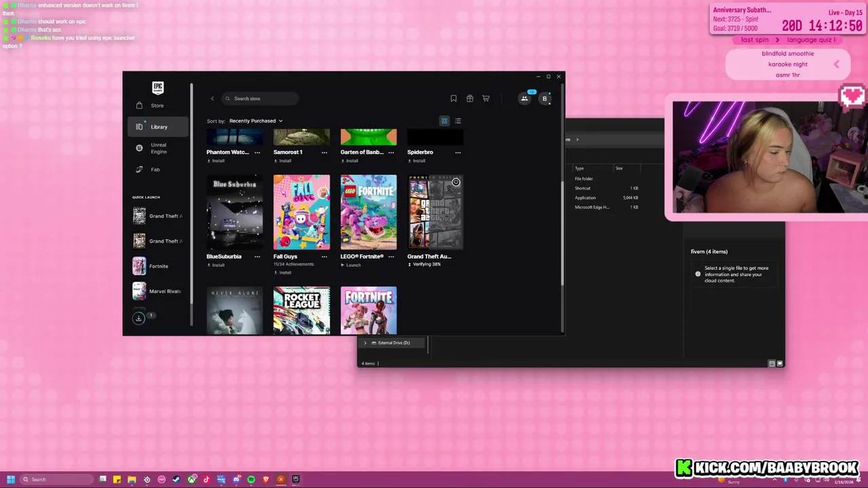Open Steam from taskbar
The image size is (868, 488).
176,479
